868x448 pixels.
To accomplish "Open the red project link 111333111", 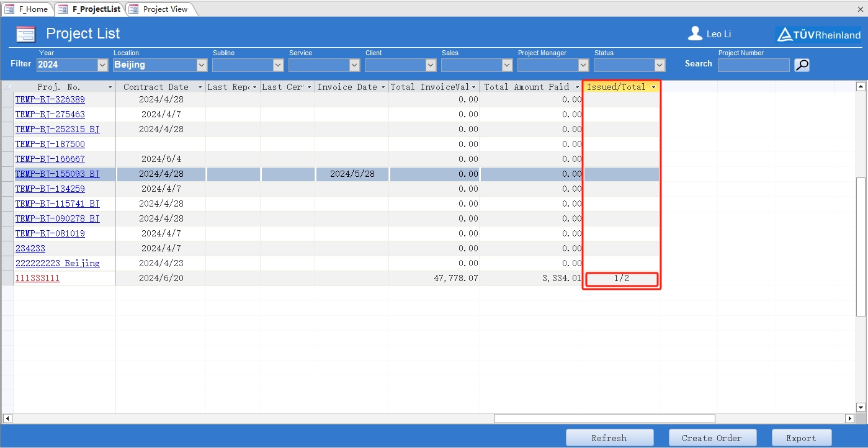I will point(38,278).
